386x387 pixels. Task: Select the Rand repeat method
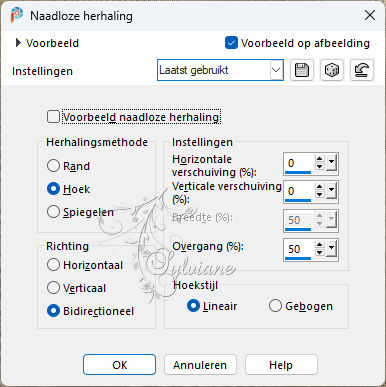[x=53, y=166]
